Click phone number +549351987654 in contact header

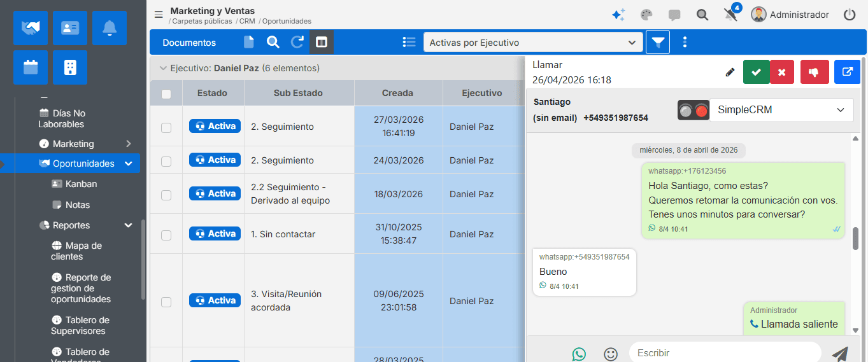coord(616,118)
